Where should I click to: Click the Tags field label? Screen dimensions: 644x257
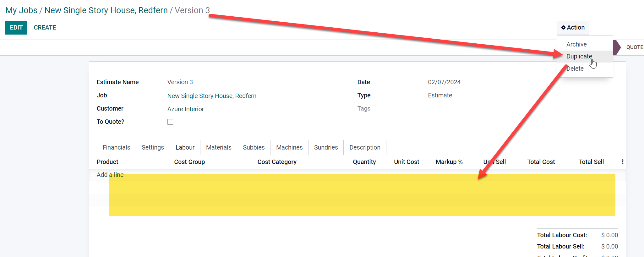(364, 108)
